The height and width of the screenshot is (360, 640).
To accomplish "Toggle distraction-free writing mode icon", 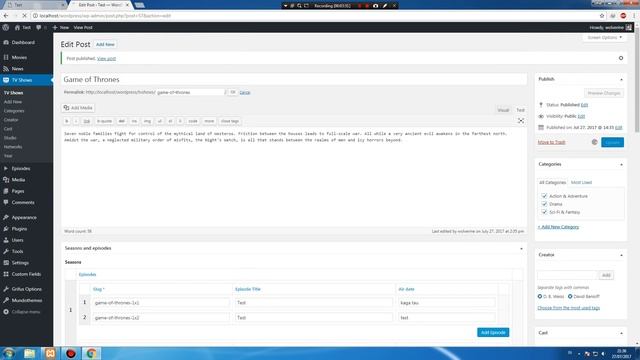I will pos(521,121).
